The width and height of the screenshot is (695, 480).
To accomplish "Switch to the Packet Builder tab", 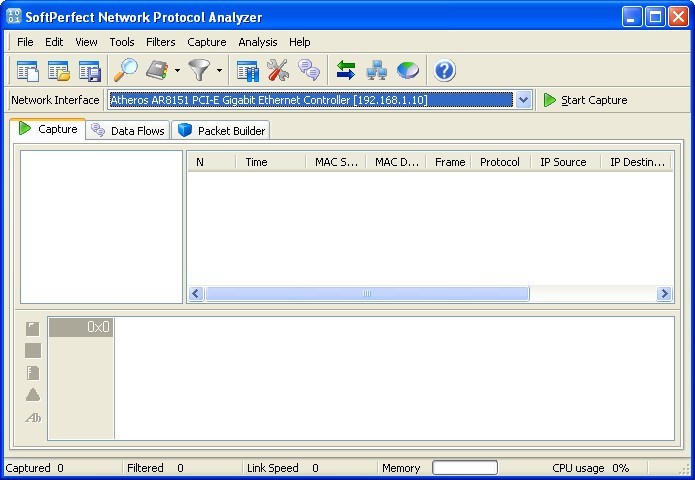I will click(221, 130).
